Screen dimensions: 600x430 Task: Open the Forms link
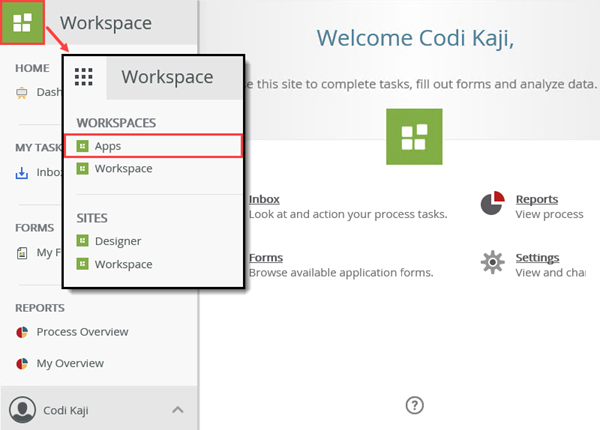[266, 258]
